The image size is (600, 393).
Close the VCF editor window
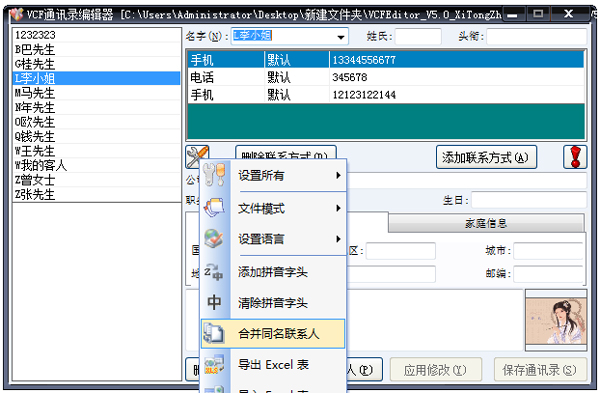click(x=569, y=14)
